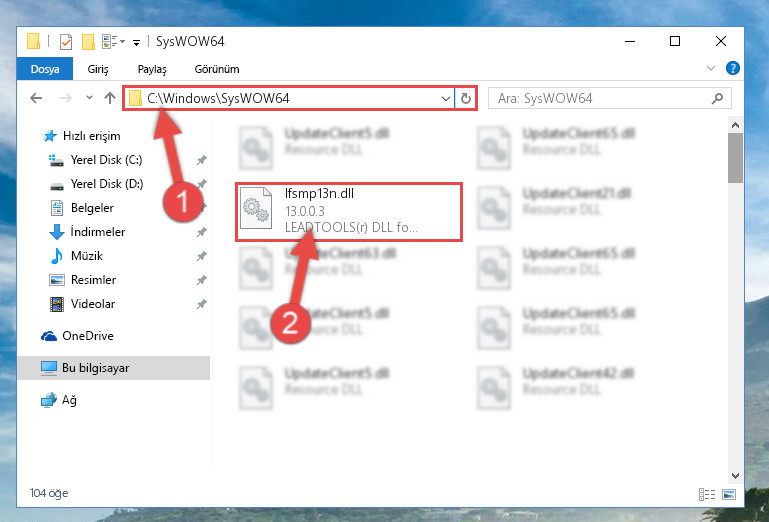This screenshot has width=769, height=522.
Task: Expand the ribbon with the chevron
Action: tap(711, 68)
